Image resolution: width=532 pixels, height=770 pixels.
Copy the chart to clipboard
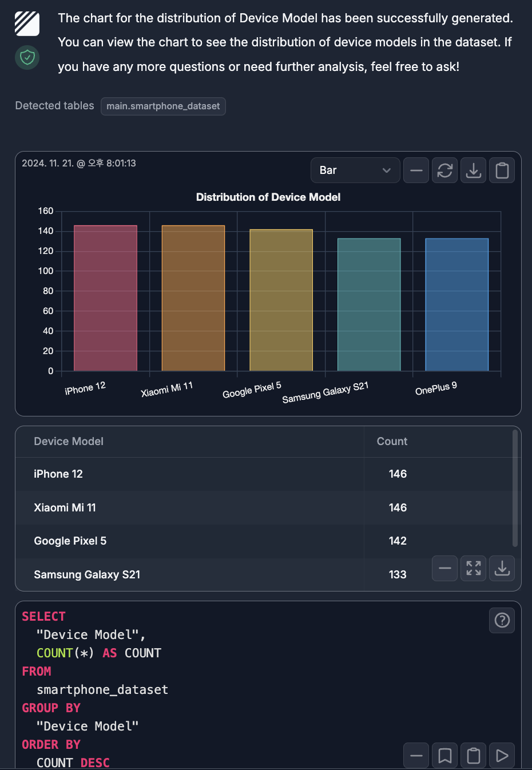point(502,170)
